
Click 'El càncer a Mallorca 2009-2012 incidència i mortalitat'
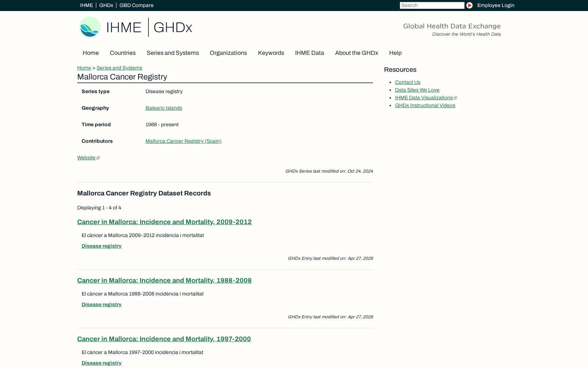pyautogui.click(x=143, y=236)
